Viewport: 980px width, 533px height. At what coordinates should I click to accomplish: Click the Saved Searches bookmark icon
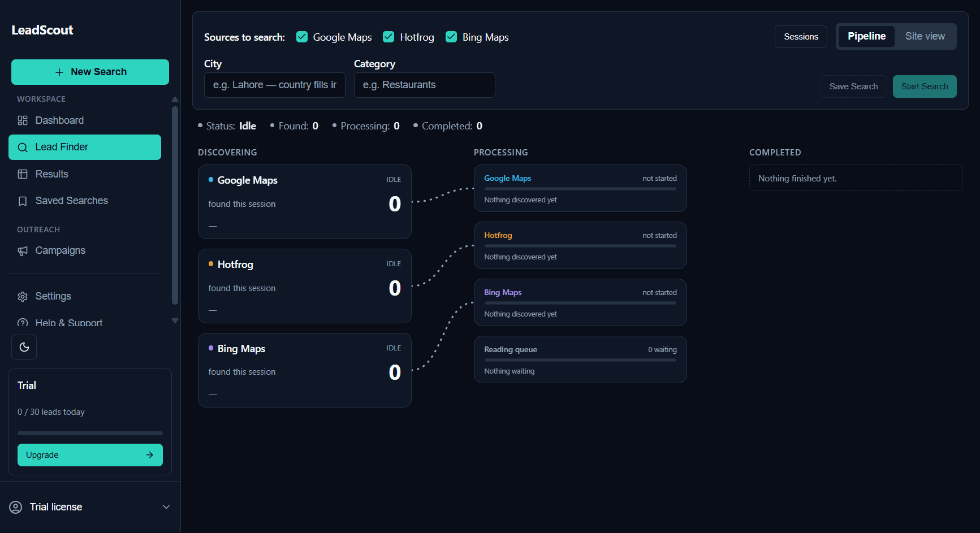pyautogui.click(x=23, y=201)
